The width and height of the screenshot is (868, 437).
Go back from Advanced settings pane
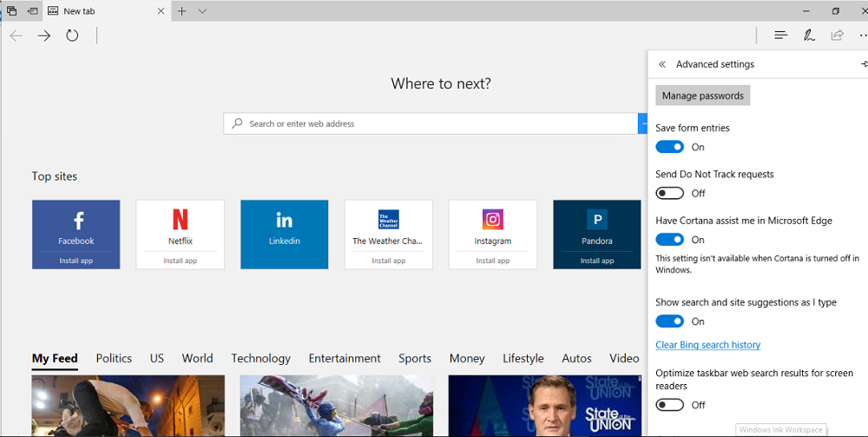pos(662,64)
